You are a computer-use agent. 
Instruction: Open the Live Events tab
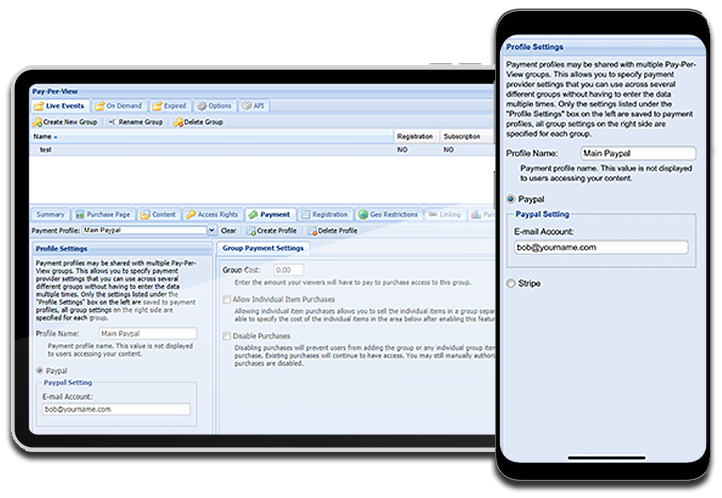(59, 106)
